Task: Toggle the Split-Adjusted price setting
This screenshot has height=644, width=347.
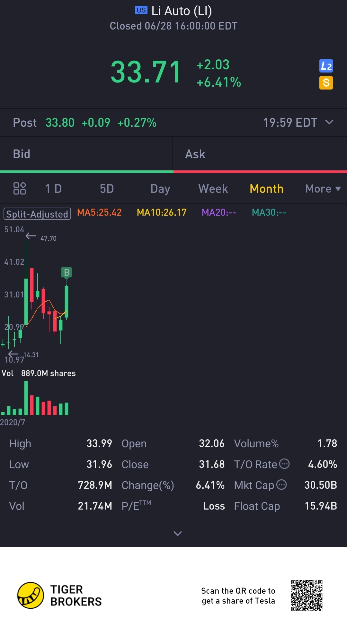Action: [37, 214]
